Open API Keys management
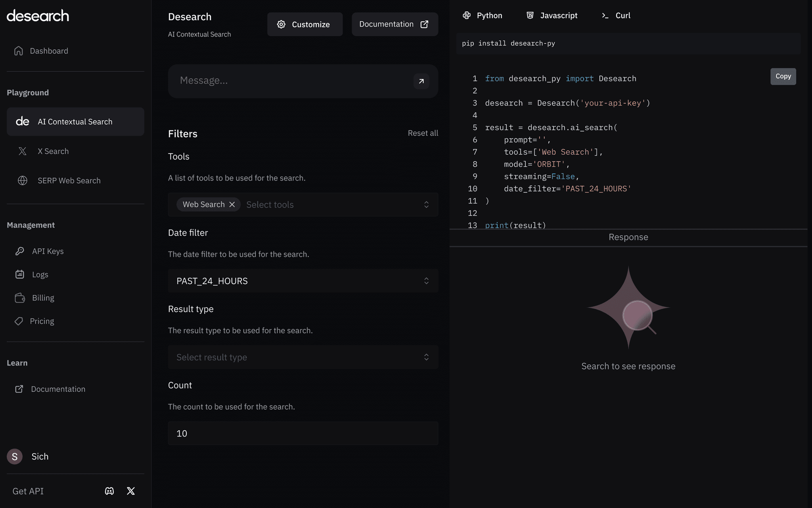The width and height of the screenshot is (812, 508). coord(48,251)
